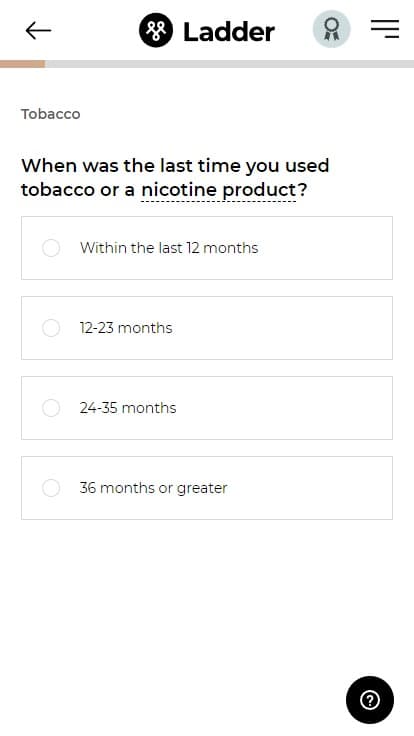
Task: Select the '36 months or greater' radio circle
Action: pos(51,488)
